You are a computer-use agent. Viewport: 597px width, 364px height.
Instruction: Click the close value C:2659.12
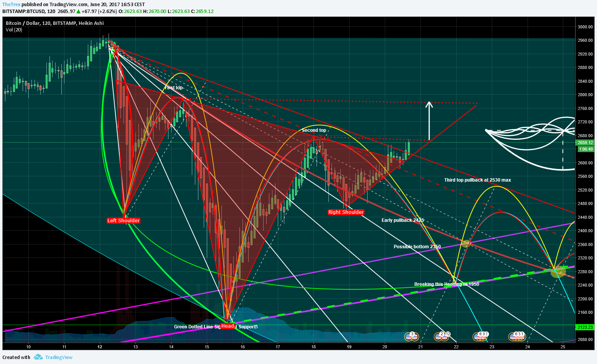tap(202, 11)
